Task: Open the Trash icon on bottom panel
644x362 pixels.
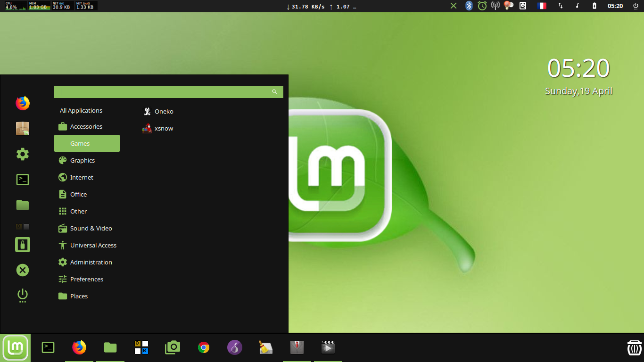Action: [x=635, y=347]
